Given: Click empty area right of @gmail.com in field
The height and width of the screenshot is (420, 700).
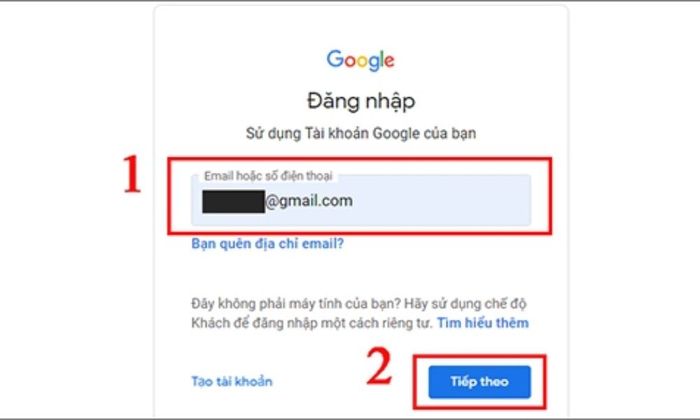Looking at the screenshot, I should [x=440, y=201].
